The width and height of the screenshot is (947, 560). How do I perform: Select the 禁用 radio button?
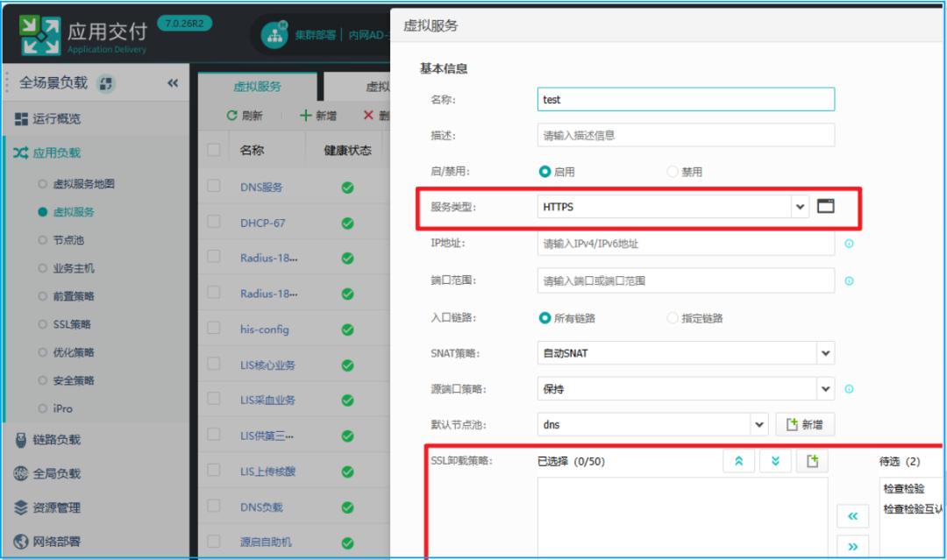(x=673, y=172)
